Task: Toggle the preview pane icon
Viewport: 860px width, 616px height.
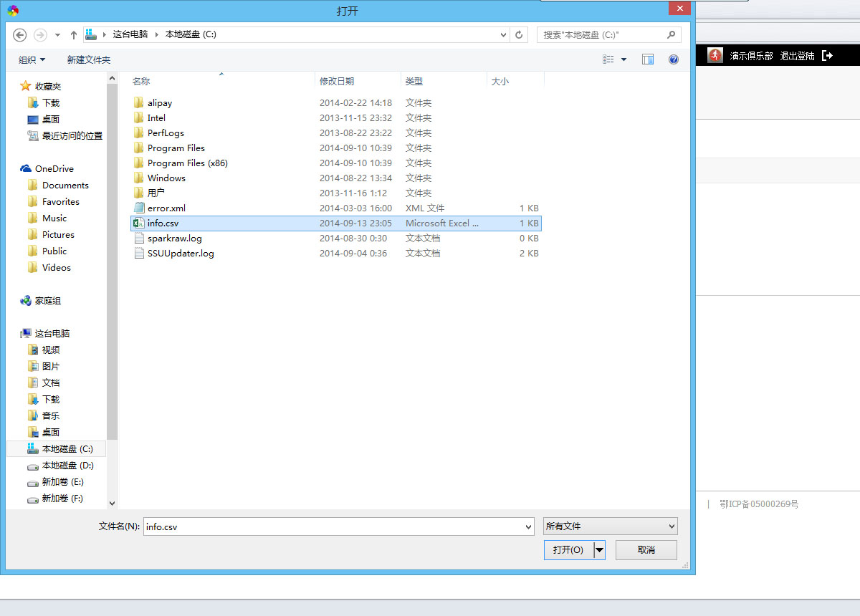Action: pos(648,59)
